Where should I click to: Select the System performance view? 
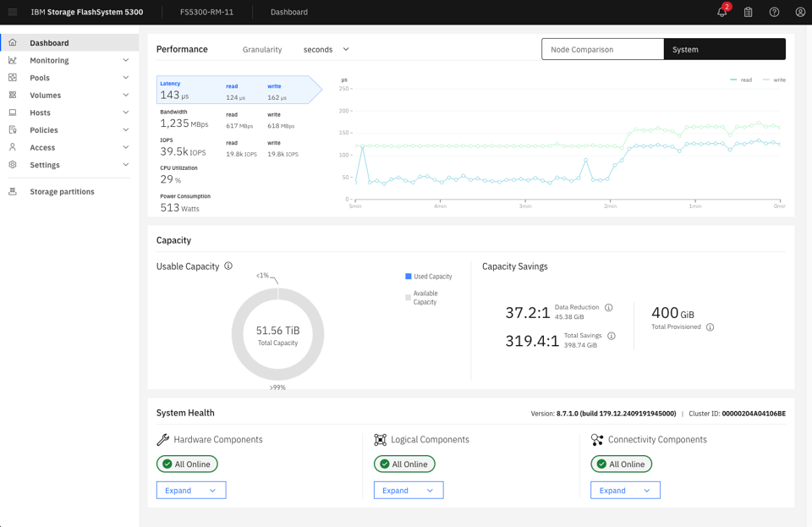point(724,49)
